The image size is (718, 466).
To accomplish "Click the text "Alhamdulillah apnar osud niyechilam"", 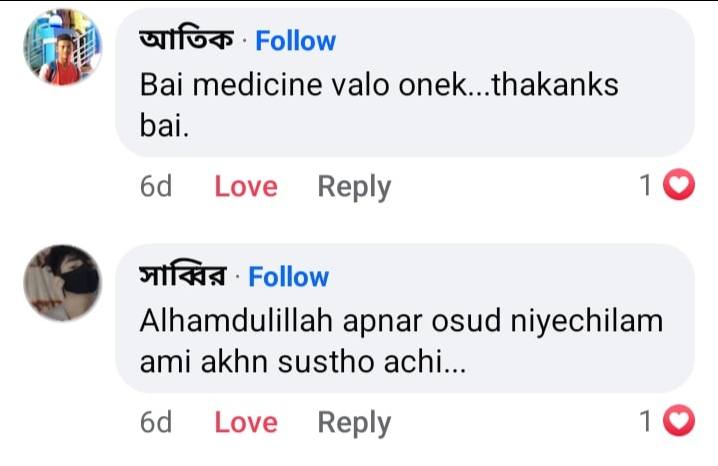I will tap(401, 322).
